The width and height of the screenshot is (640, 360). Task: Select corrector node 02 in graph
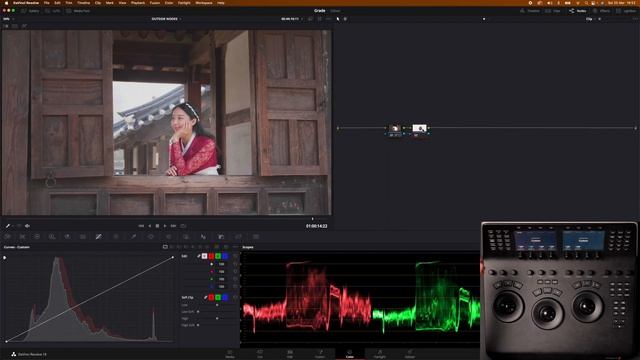click(x=419, y=129)
